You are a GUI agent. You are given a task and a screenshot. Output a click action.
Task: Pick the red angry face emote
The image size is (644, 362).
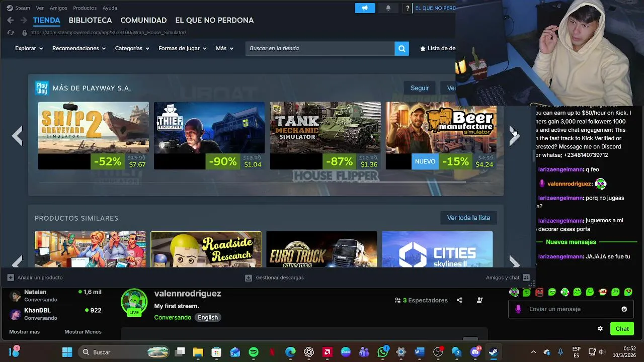tap(539, 292)
